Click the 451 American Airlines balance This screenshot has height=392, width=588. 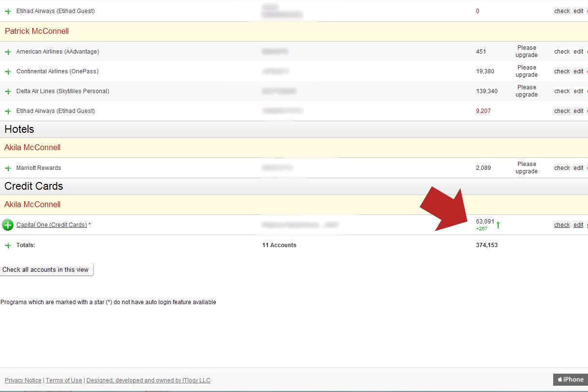pyautogui.click(x=481, y=52)
